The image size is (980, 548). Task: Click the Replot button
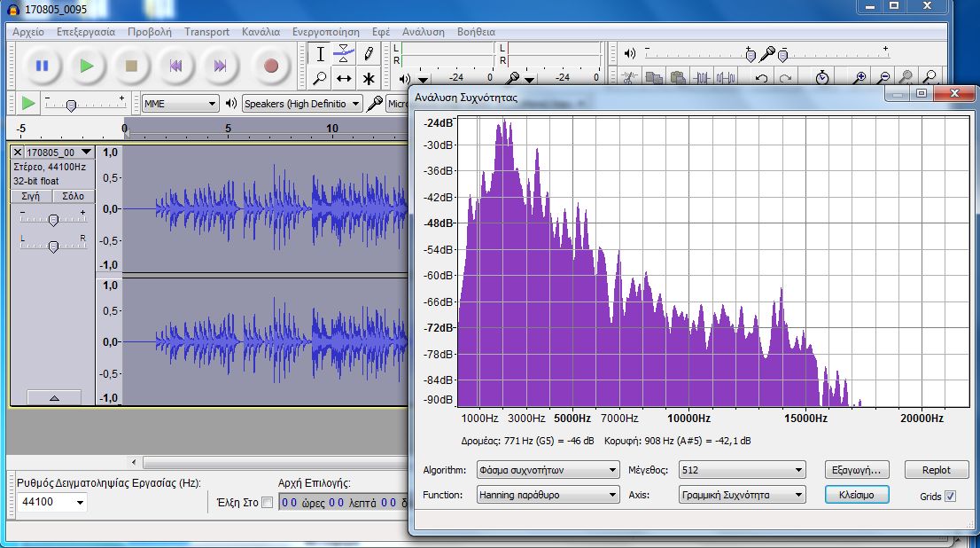936,470
